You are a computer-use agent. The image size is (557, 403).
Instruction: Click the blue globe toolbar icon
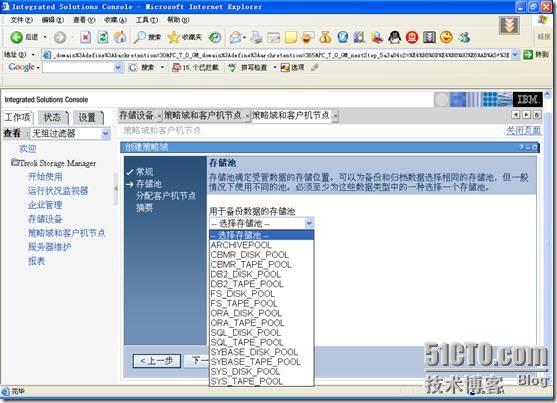tap(343, 37)
